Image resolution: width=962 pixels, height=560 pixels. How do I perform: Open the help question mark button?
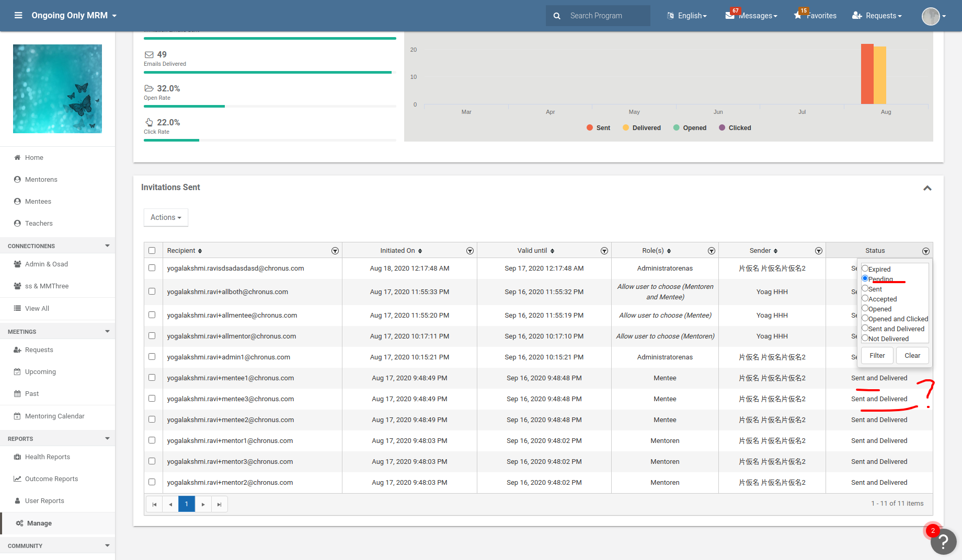943,542
